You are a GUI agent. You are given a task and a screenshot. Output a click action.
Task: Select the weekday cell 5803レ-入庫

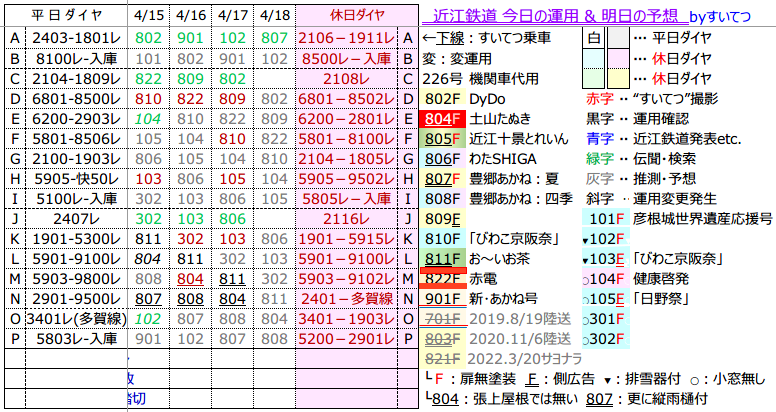76,339
